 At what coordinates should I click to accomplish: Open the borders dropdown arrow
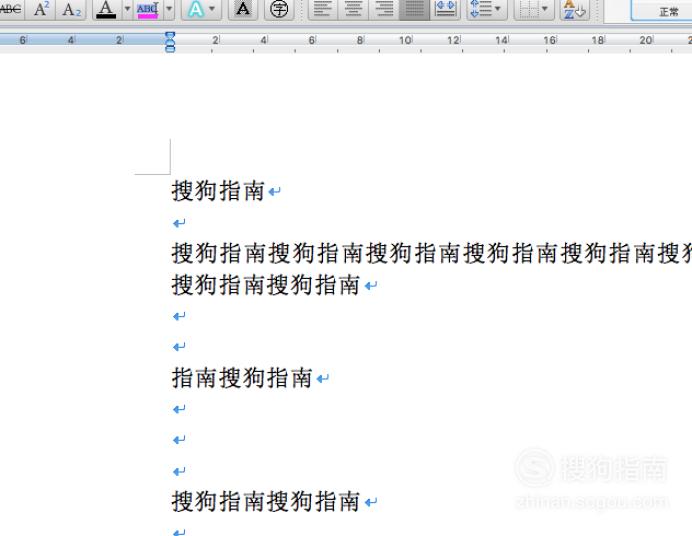click(545, 9)
